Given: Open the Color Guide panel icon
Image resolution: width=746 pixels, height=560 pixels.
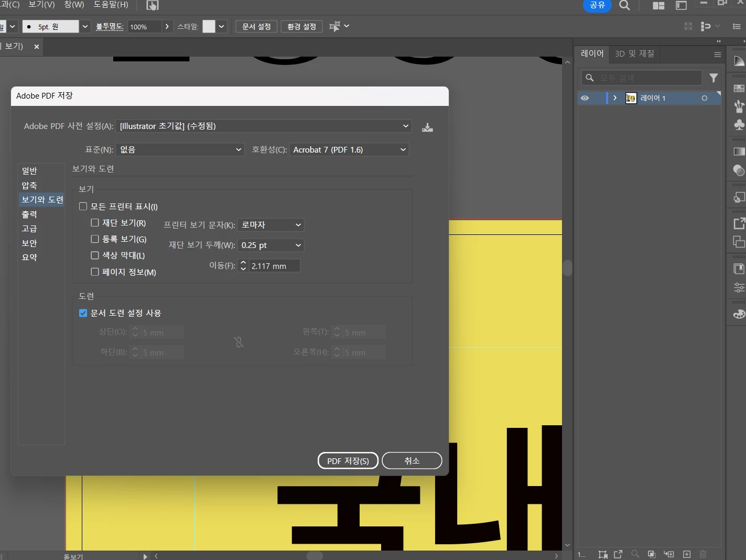Looking at the screenshot, I should pos(739,61).
